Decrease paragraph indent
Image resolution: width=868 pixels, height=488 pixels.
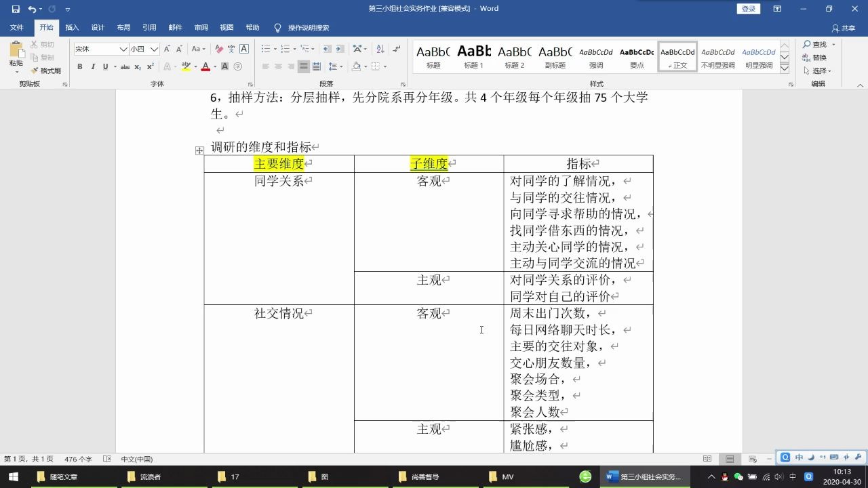coord(328,49)
